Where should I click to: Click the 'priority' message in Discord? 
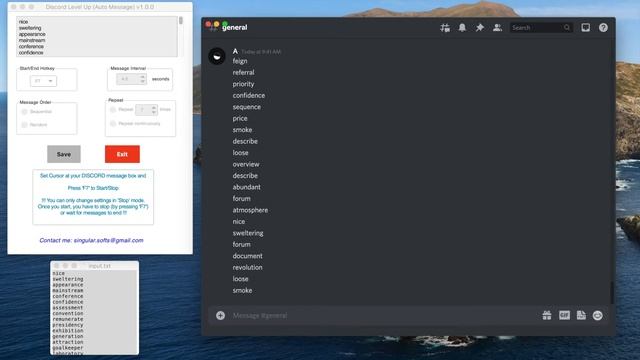(x=244, y=84)
